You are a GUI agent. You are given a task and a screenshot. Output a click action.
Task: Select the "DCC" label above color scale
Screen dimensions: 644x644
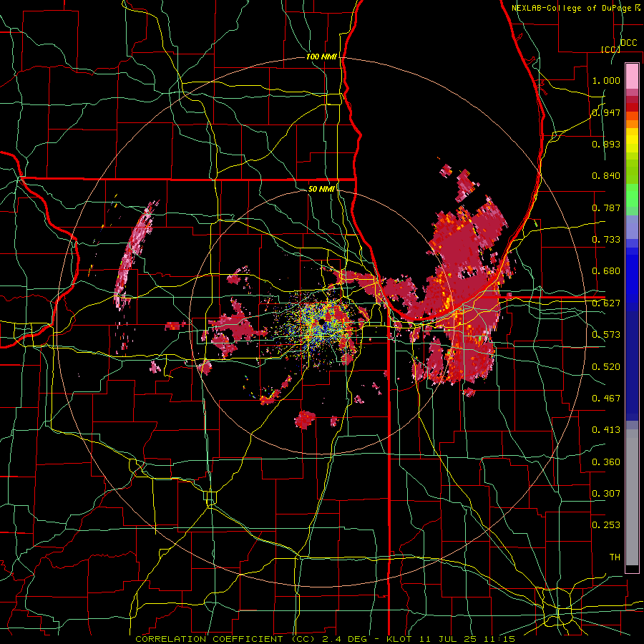pyautogui.click(x=628, y=43)
